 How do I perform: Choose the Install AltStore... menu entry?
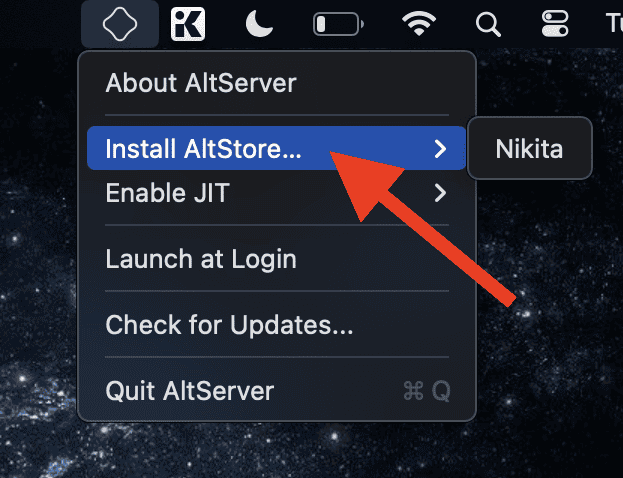204,149
